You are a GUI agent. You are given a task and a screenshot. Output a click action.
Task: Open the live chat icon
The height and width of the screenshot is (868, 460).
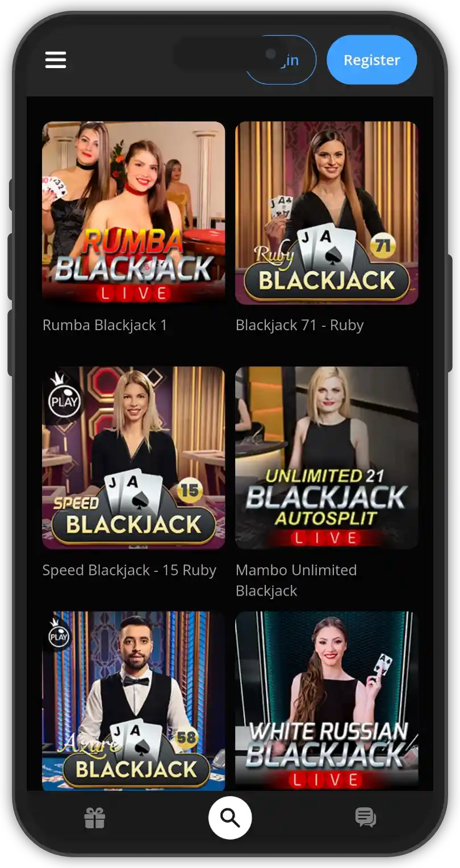(x=365, y=818)
